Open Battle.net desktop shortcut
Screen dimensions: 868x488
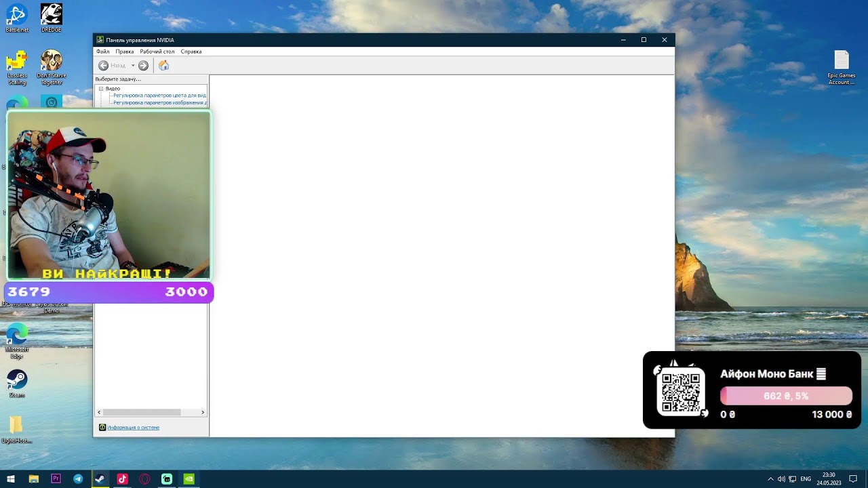17,18
